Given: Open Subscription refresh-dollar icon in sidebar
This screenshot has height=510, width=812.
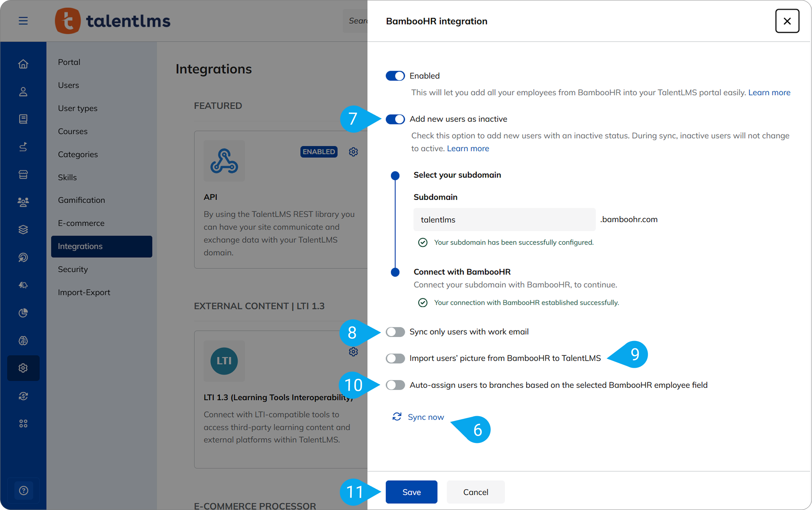Looking at the screenshot, I should [23, 396].
